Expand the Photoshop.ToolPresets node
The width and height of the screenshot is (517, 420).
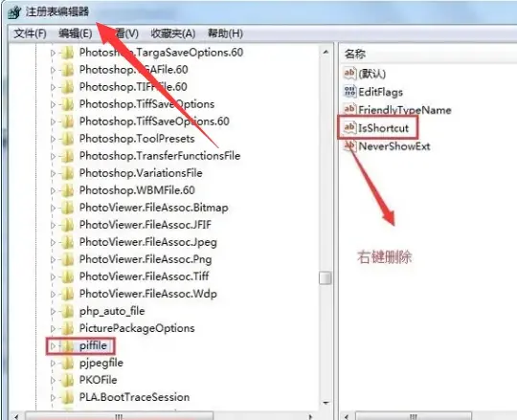(53, 139)
